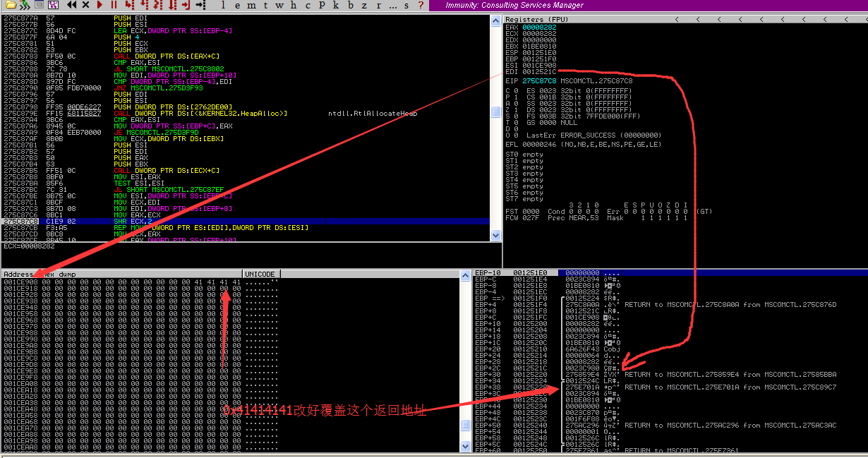
Task: Close the debugged program with X icon
Action: tap(86, 5)
